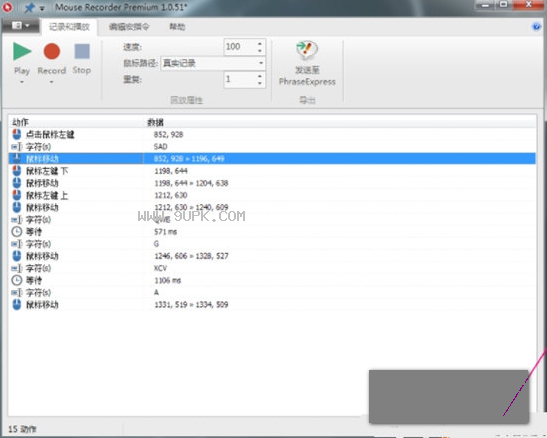This screenshot has width=547, height=438.
Task: Click the clock icon of 1106 ms row
Action: 17,280
